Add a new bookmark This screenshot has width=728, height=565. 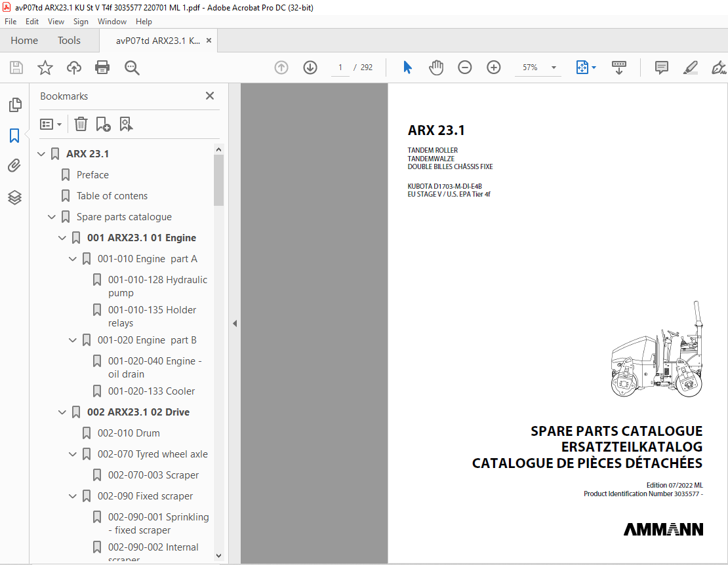click(103, 125)
